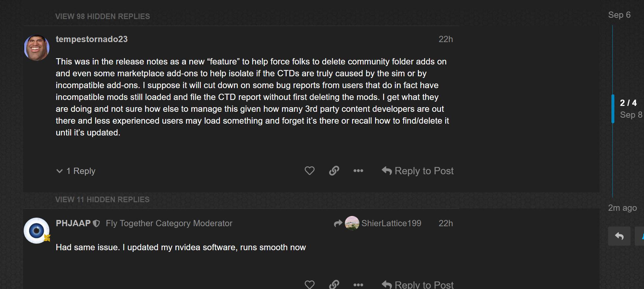Show more actions on PHJAAP's post
644x289 pixels.
358,284
